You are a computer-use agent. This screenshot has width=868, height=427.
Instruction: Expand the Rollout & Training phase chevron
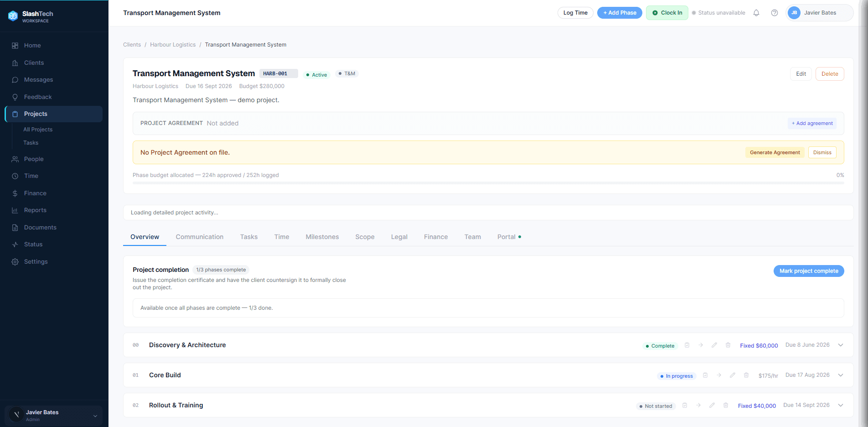click(841, 406)
